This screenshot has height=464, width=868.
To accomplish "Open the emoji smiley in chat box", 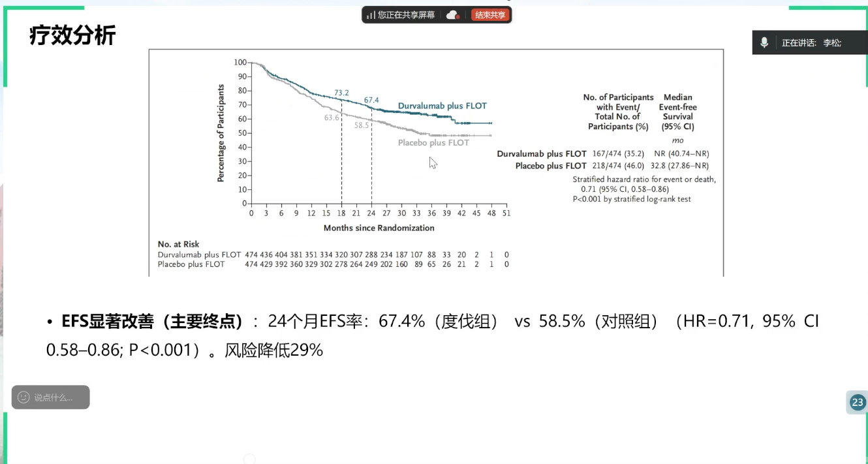I will coord(23,397).
